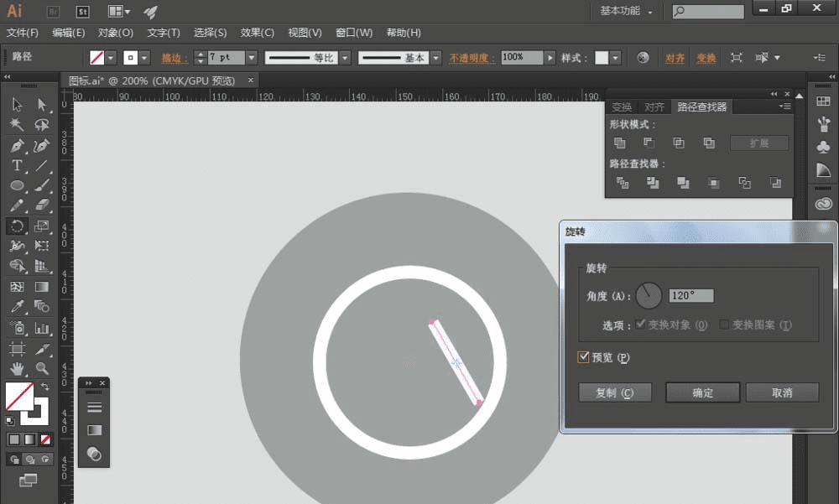Click Minus Back in Pathfinder row
Image resolution: width=839 pixels, height=504 pixels.
775,183
